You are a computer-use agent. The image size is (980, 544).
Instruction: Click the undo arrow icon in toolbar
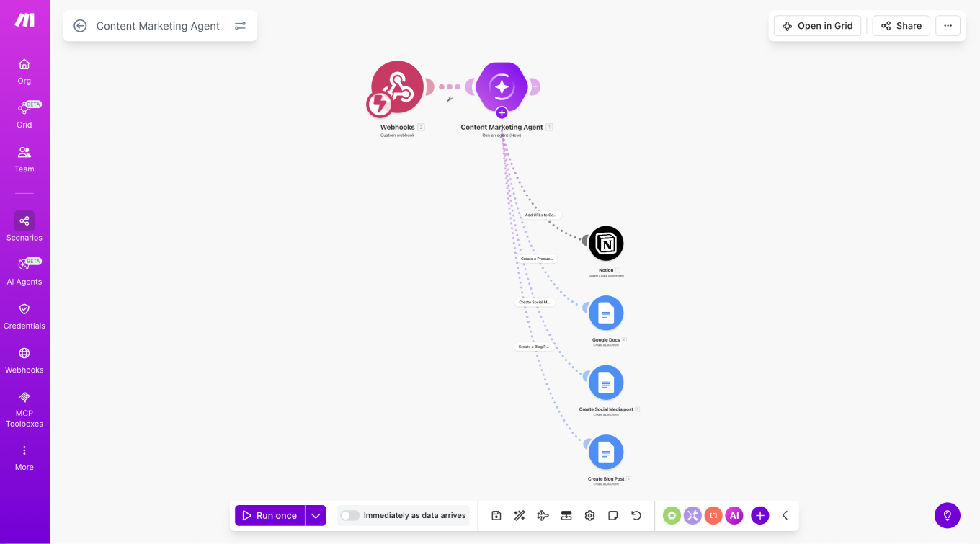(636, 515)
